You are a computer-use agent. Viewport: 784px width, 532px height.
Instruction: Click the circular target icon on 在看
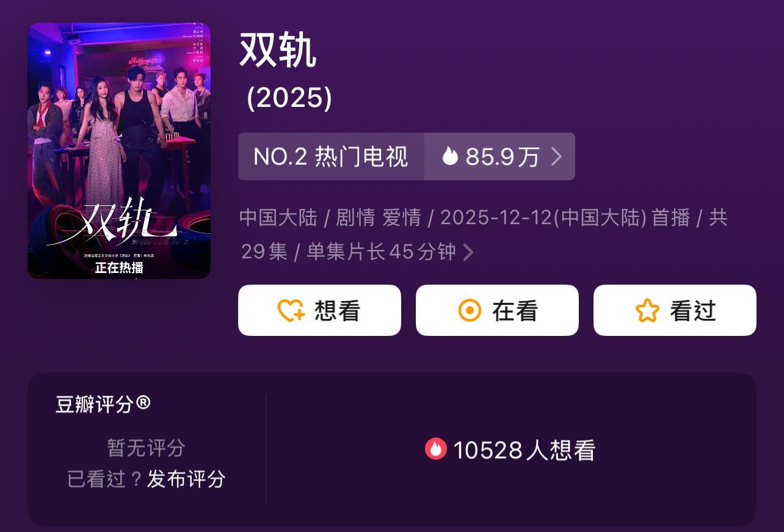pos(470,310)
